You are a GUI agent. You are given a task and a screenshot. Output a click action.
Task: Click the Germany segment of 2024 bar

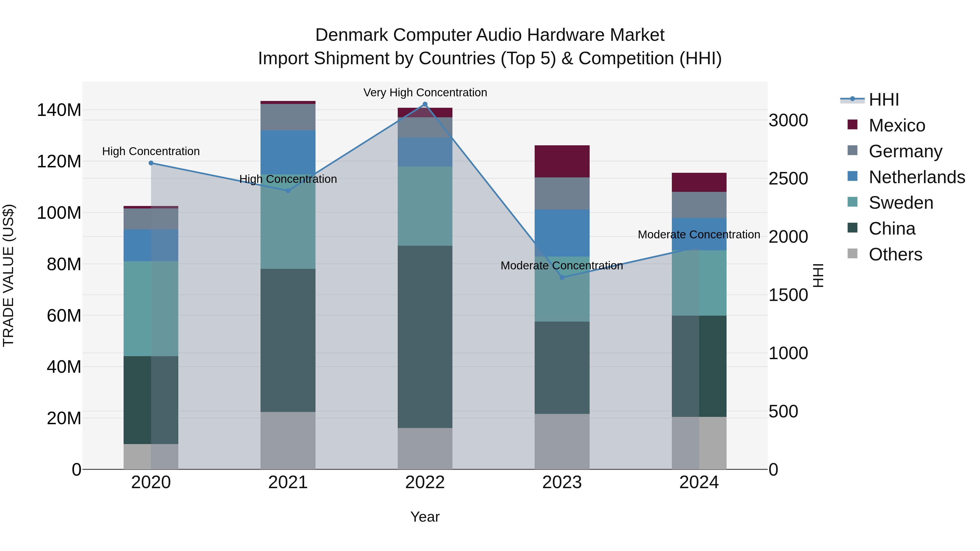pos(699,205)
